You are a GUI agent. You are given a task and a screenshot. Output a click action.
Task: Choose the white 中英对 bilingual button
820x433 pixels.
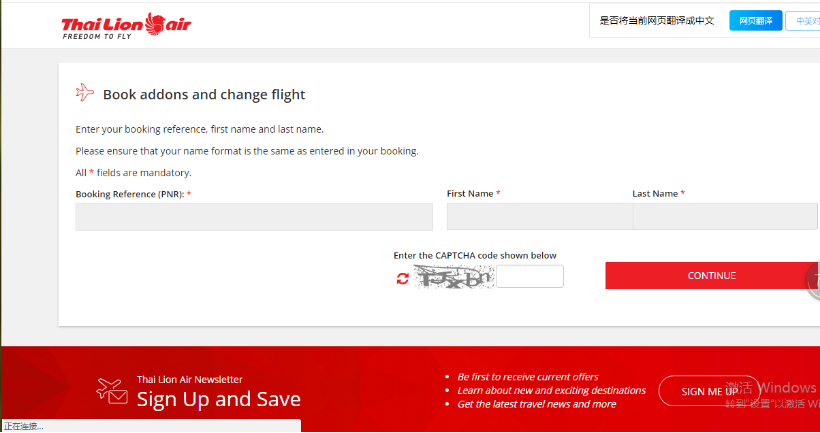click(x=803, y=21)
